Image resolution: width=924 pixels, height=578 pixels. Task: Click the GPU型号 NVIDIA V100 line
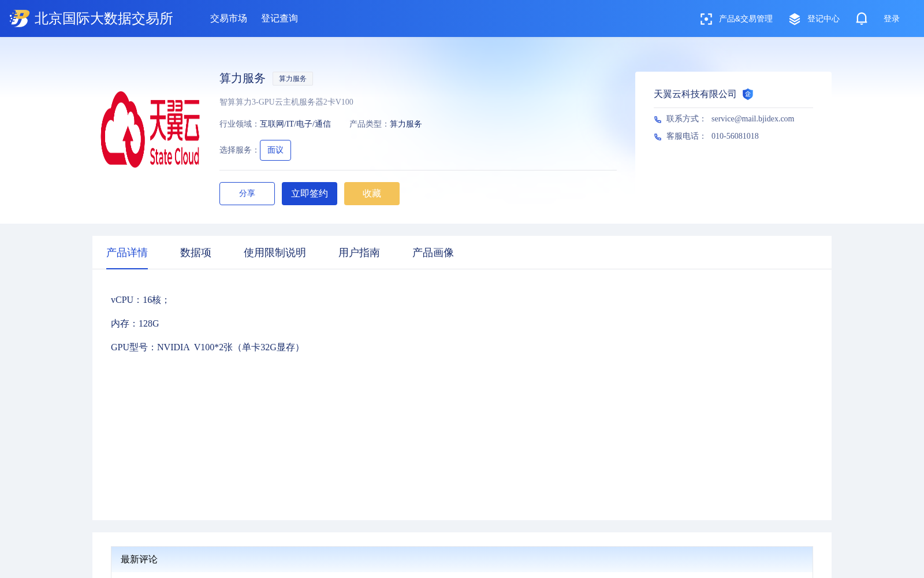click(x=207, y=347)
